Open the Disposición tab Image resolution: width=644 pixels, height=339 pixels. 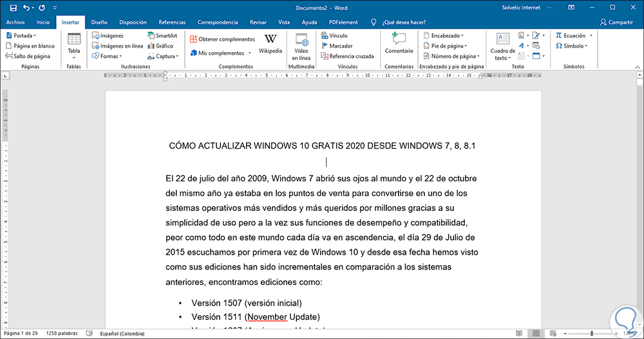[x=133, y=22]
